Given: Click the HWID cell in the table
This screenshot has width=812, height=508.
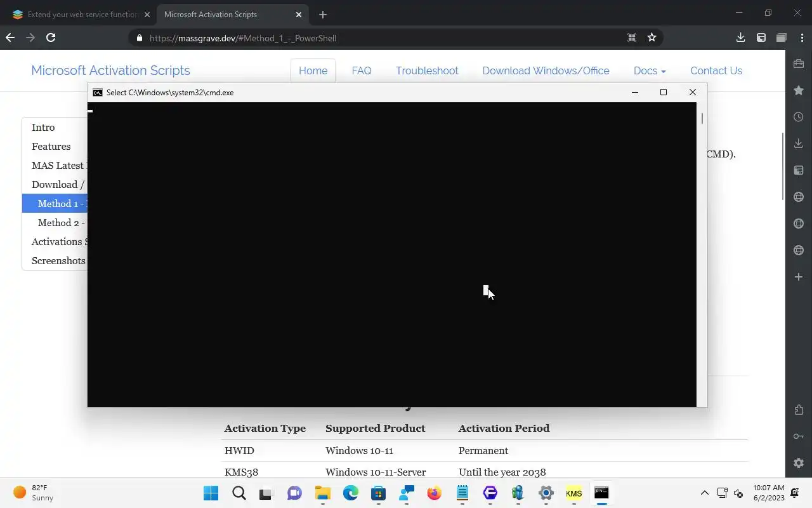Looking at the screenshot, I should pyautogui.click(x=239, y=450).
